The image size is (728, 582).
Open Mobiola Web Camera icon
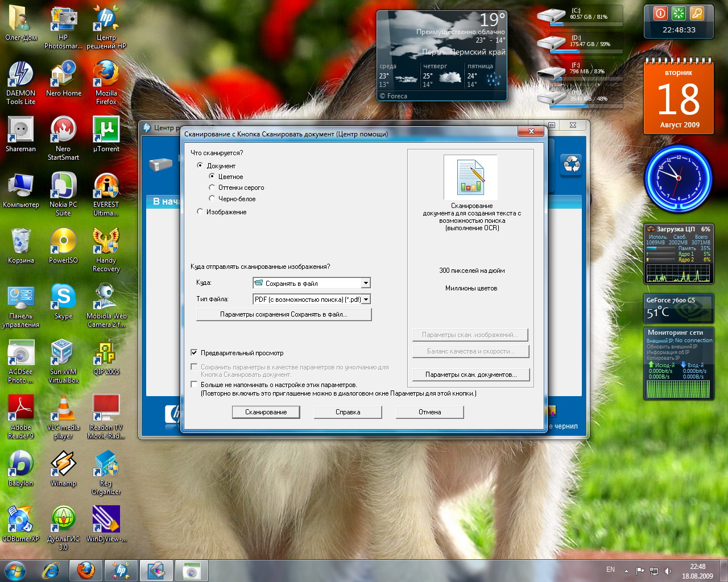click(106, 306)
